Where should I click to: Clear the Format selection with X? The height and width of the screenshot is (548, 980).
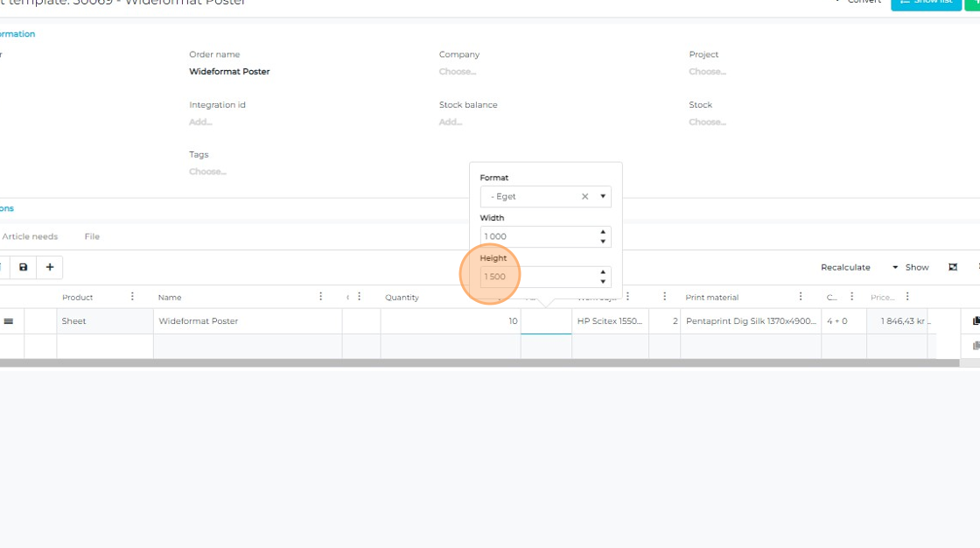584,197
